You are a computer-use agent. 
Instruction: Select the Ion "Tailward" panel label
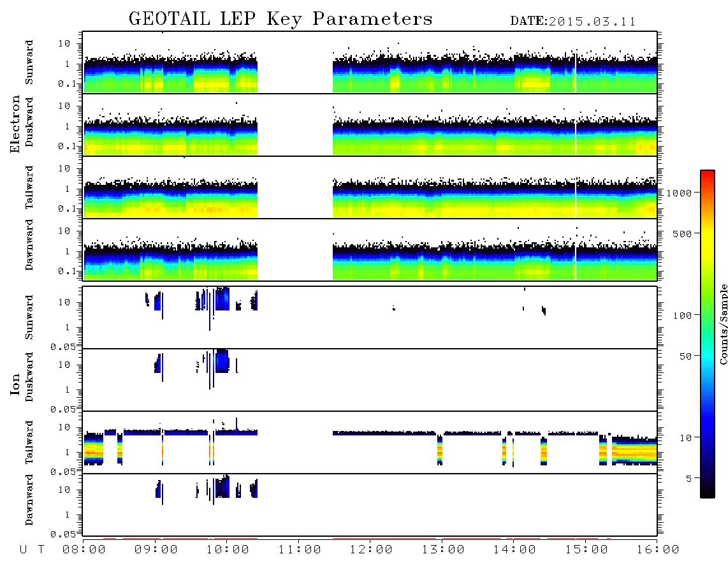pyautogui.click(x=29, y=442)
